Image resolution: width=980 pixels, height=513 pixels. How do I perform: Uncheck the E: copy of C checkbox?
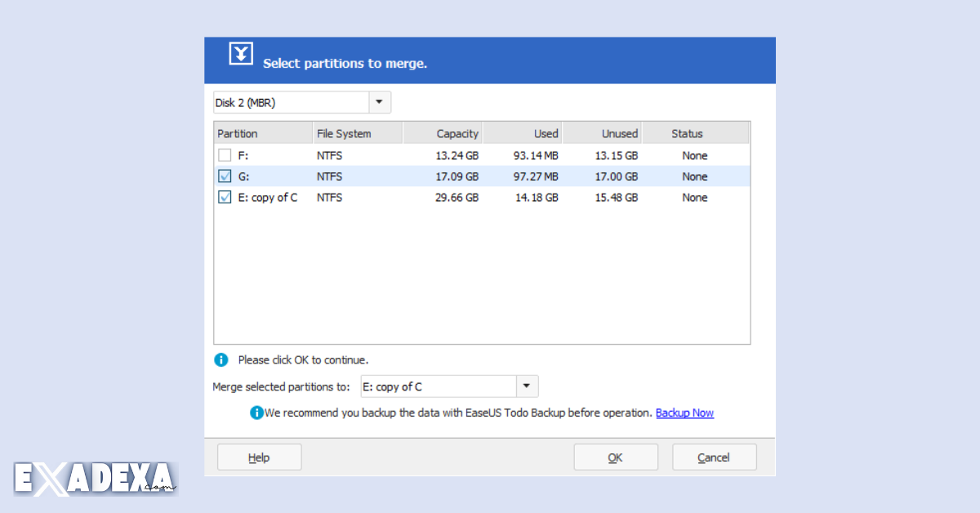coord(224,197)
